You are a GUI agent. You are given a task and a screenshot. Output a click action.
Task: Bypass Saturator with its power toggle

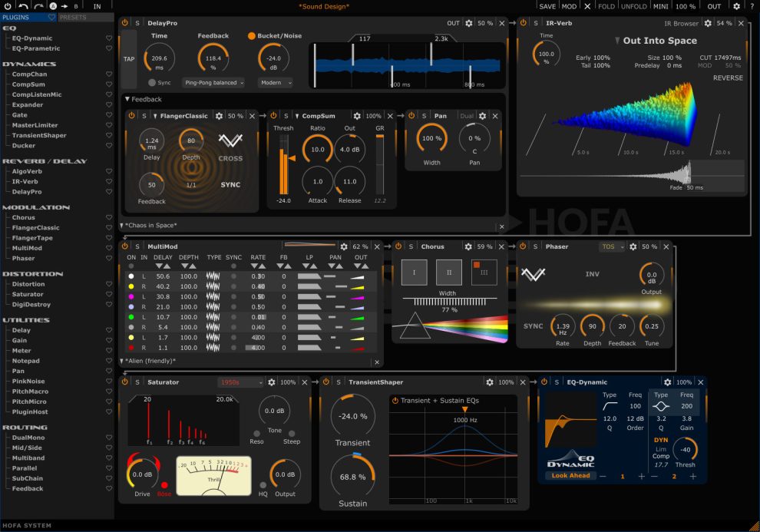pyautogui.click(x=124, y=382)
